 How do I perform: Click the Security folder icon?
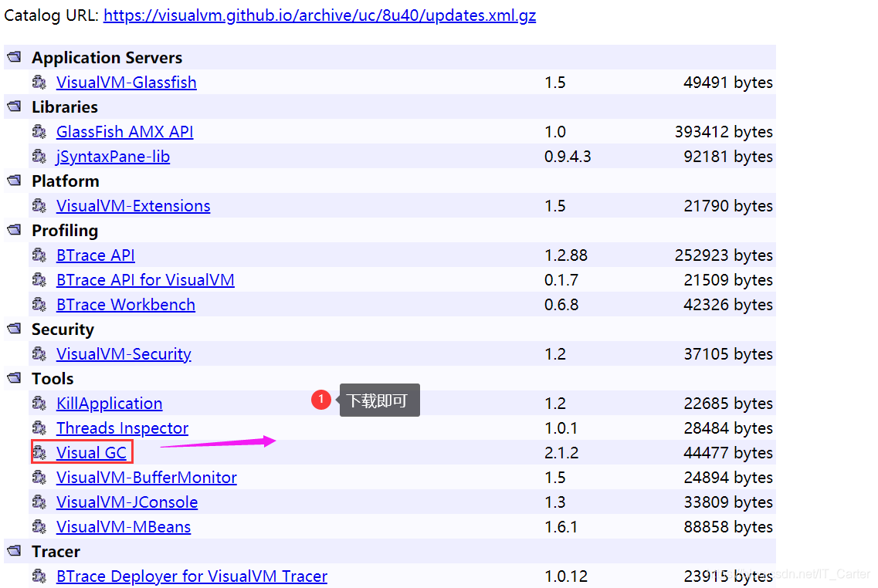coord(14,329)
